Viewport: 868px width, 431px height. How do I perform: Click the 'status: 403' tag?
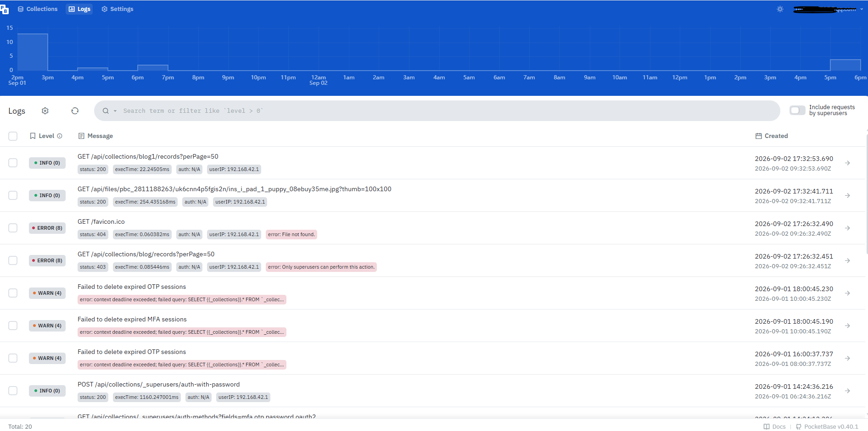click(x=93, y=267)
